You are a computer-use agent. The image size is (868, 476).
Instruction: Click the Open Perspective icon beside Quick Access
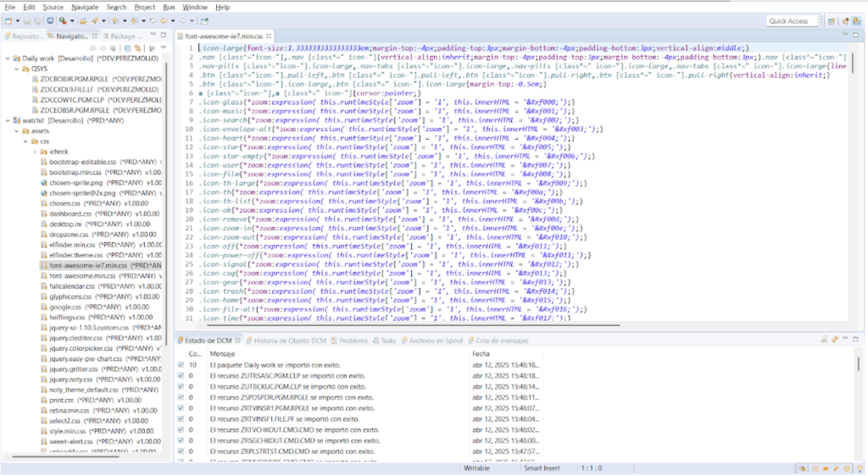(x=832, y=20)
